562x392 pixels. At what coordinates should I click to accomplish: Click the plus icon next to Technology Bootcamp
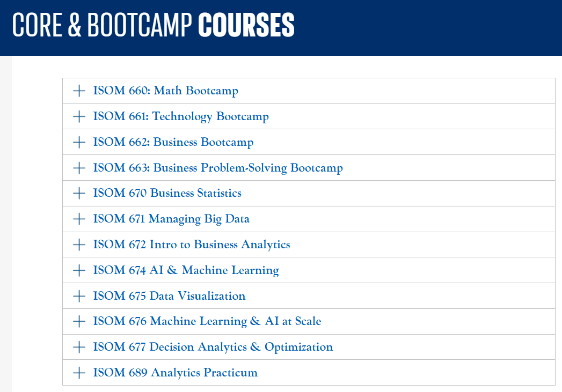coord(79,116)
